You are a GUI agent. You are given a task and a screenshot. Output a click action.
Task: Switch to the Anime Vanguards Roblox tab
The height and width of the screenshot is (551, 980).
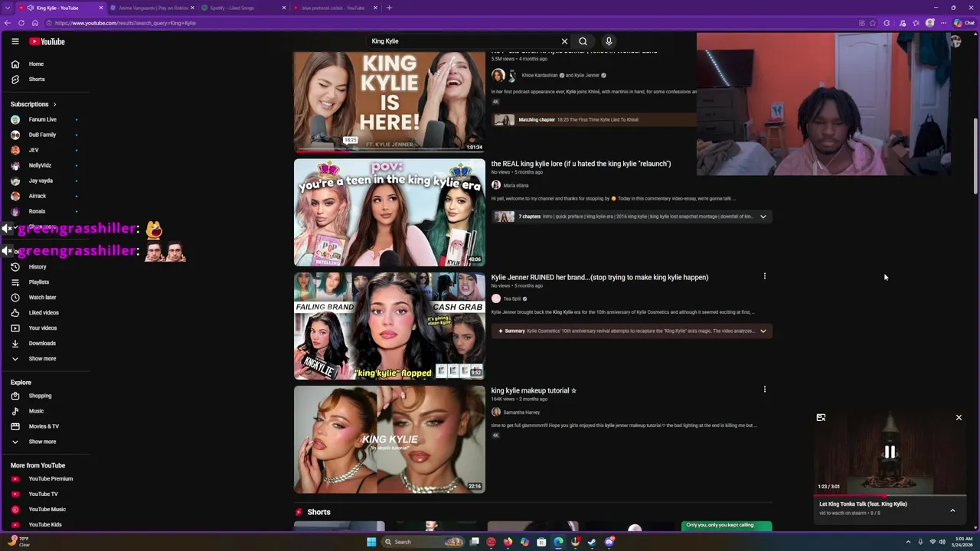pos(153,8)
